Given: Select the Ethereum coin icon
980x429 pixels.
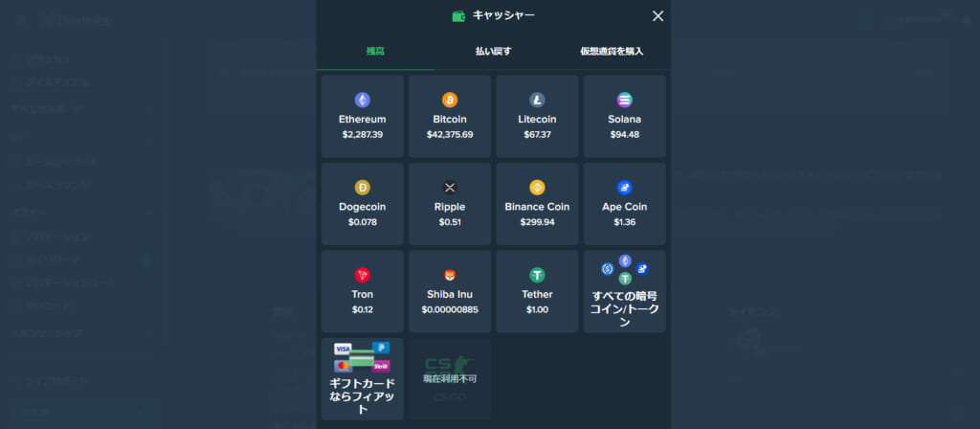Looking at the screenshot, I should (x=363, y=100).
